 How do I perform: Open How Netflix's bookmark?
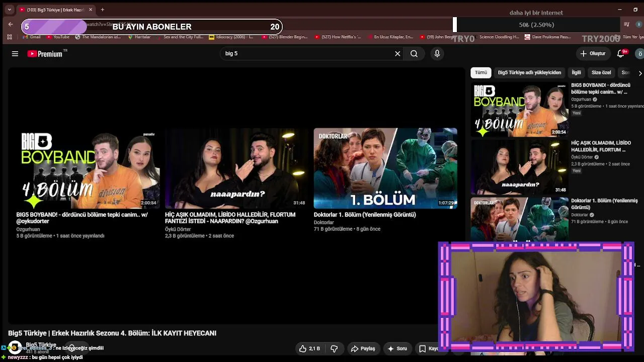(x=338, y=37)
